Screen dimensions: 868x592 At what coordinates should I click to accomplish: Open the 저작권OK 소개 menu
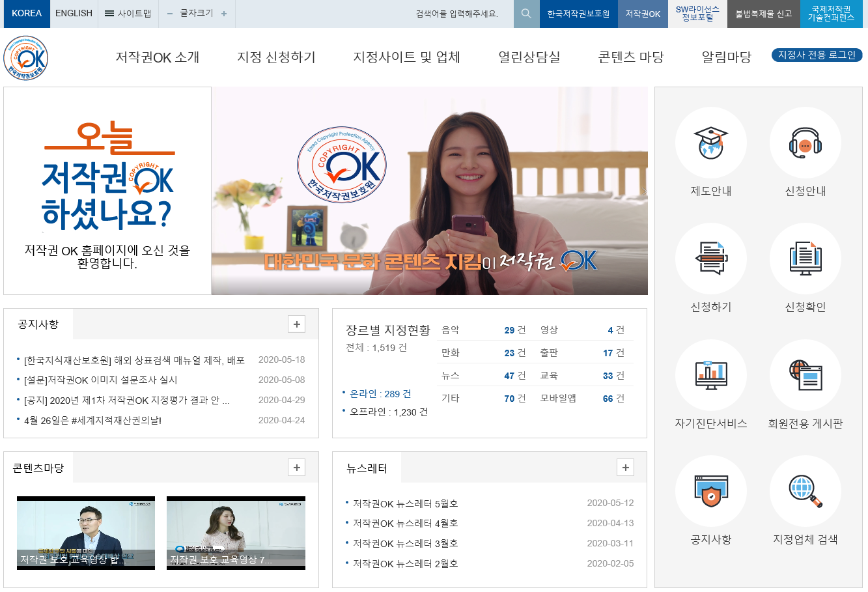[158, 57]
